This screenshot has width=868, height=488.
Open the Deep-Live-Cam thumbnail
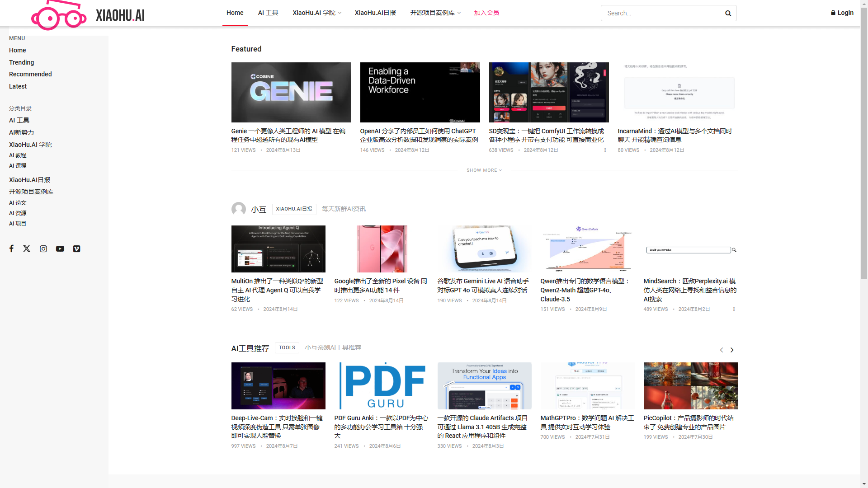pyautogui.click(x=278, y=386)
